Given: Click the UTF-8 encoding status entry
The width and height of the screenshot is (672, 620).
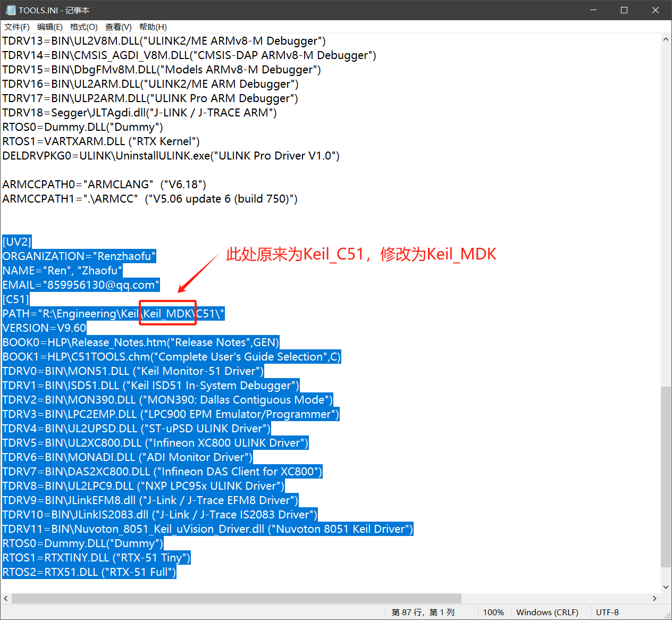Looking at the screenshot, I should (x=608, y=612).
